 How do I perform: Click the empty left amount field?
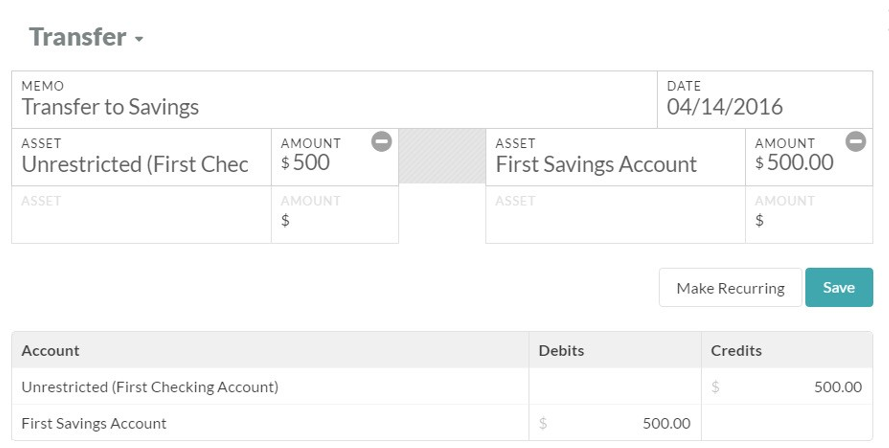pyautogui.click(x=335, y=215)
